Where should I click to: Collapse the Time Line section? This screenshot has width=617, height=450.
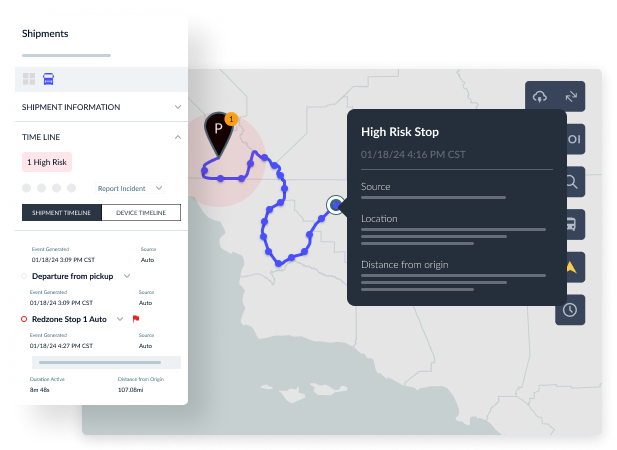click(x=177, y=136)
